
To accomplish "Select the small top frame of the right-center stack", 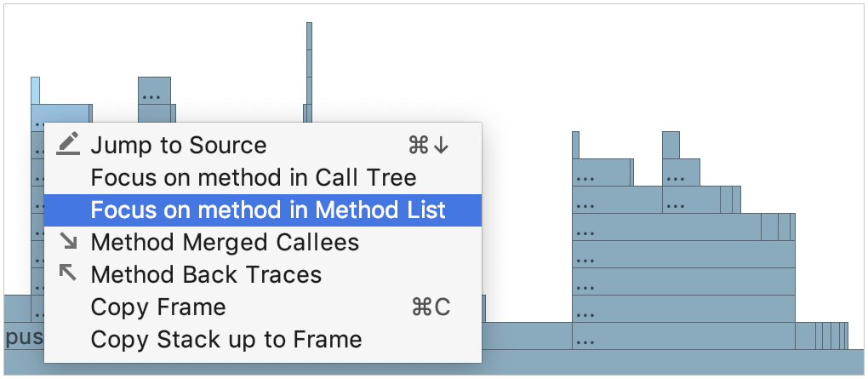I will tap(575, 144).
